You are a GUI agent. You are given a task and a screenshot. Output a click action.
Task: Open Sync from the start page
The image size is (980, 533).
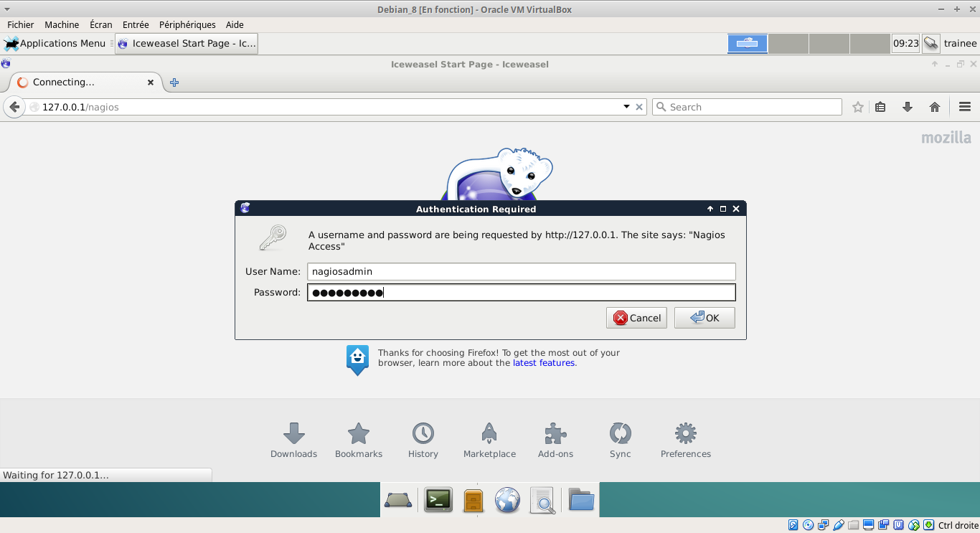point(621,440)
